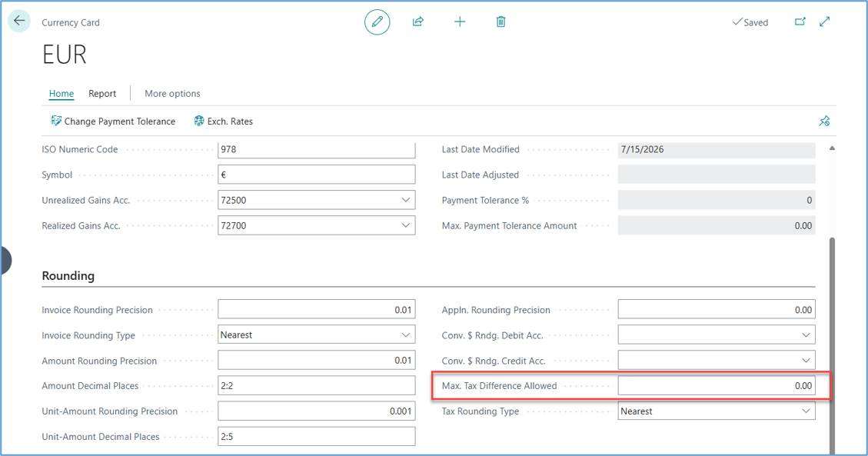Click Change Payment Tolerance action
This screenshot has height=456, width=868.
click(113, 121)
